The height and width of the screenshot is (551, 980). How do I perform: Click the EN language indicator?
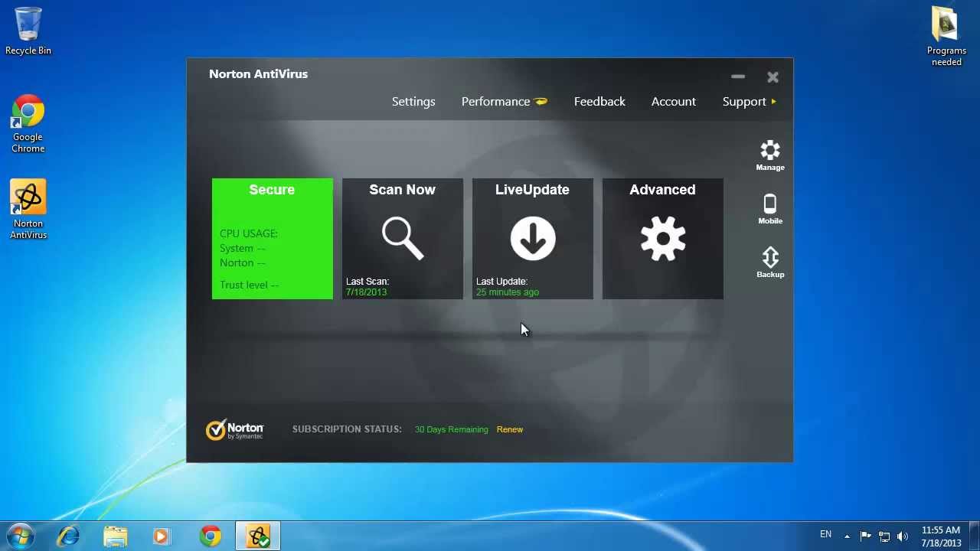tap(825, 534)
